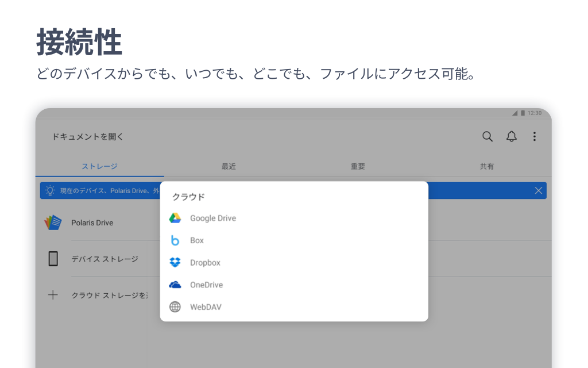Dismiss the blue tip banner with X

coord(539,190)
